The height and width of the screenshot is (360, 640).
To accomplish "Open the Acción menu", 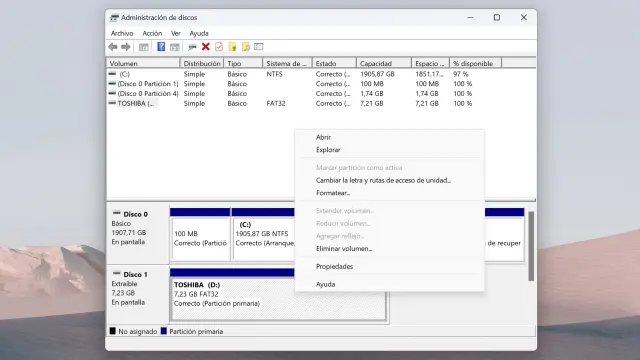I will [152, 33].
